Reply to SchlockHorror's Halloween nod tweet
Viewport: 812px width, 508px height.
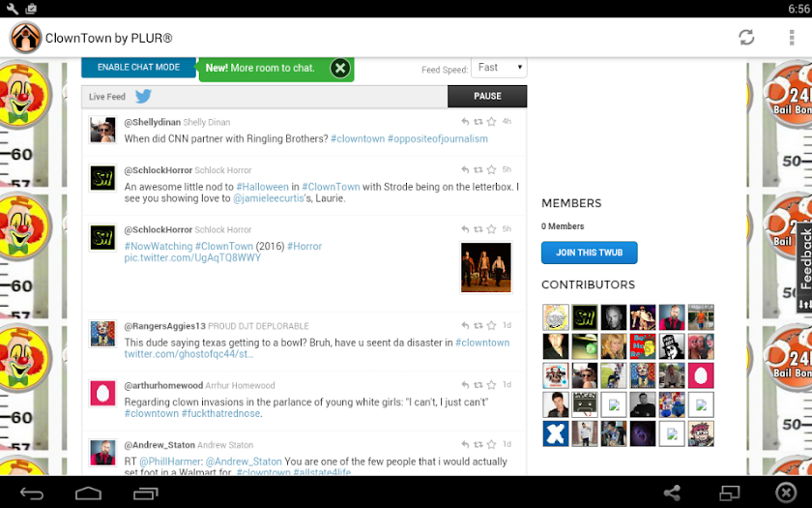(x=465, y=169)
